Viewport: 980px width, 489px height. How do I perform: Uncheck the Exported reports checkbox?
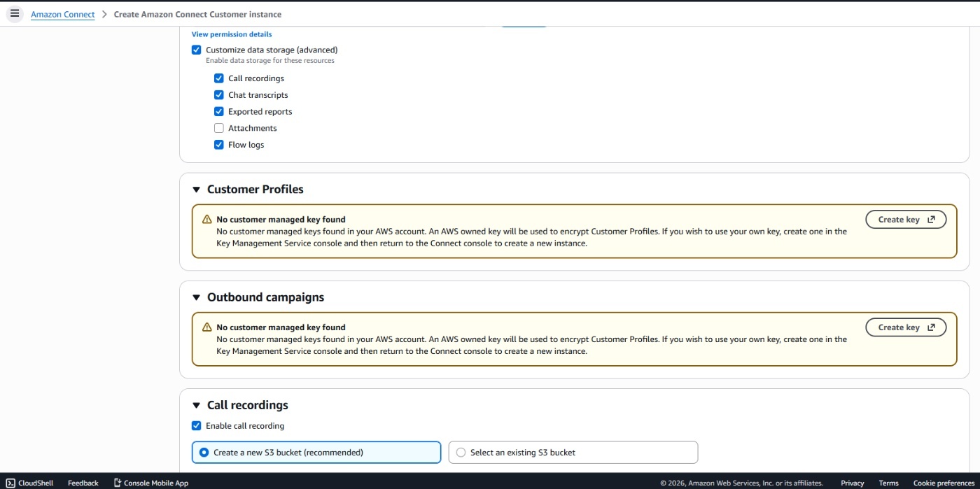[219, 111]
